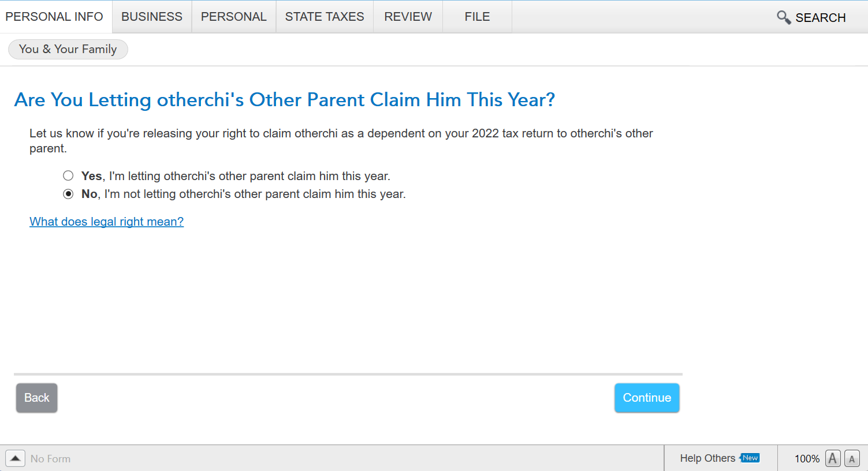Click the Continue button
868x471 pixels.
(x=647, y=398)
